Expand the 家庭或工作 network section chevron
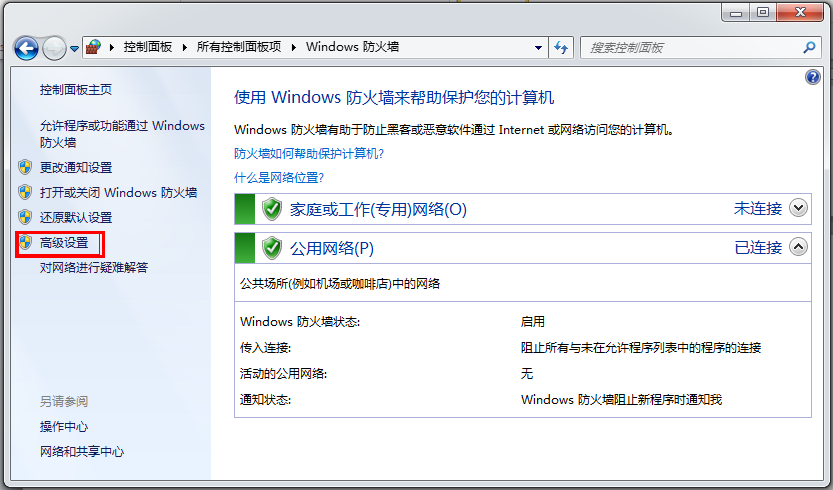 click(798, 208)
